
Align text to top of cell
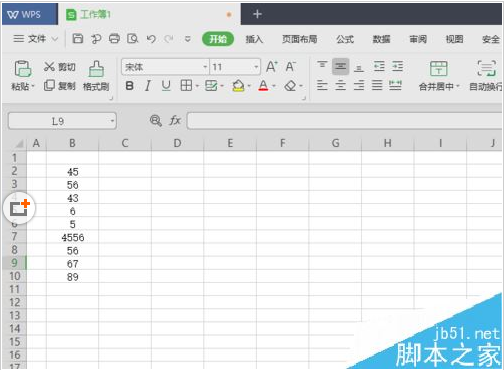[322, 65]
